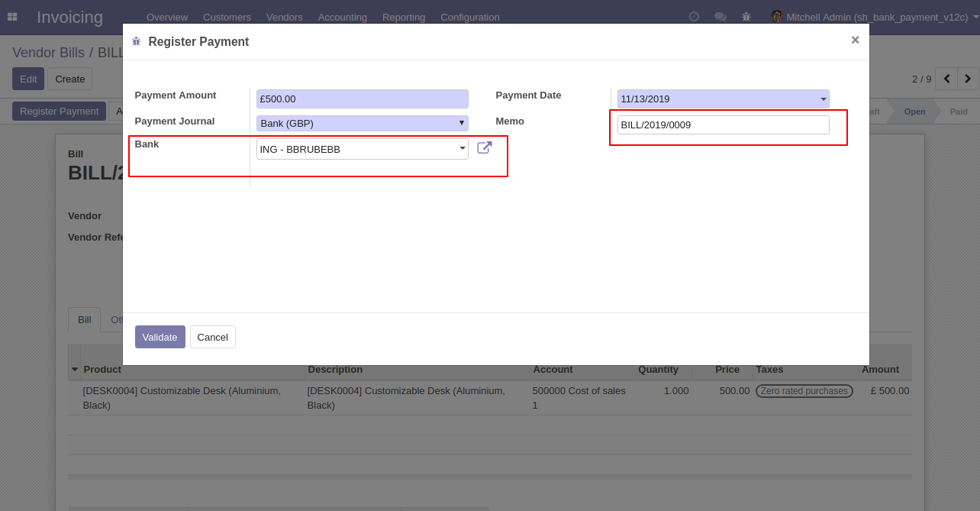Screen dimensions: 980x511
Task: Open the Reporting menu
Action: point(404,17)
